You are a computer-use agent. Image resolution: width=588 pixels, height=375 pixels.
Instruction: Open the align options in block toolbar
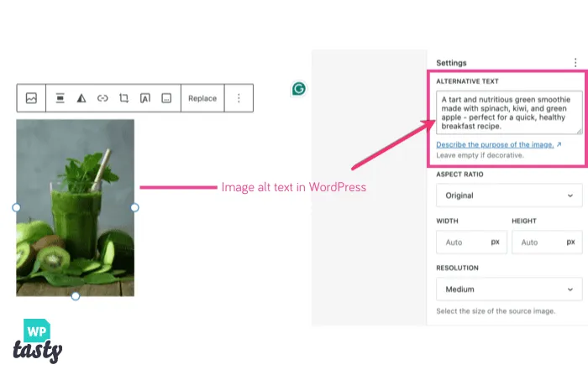click(60, 98)
